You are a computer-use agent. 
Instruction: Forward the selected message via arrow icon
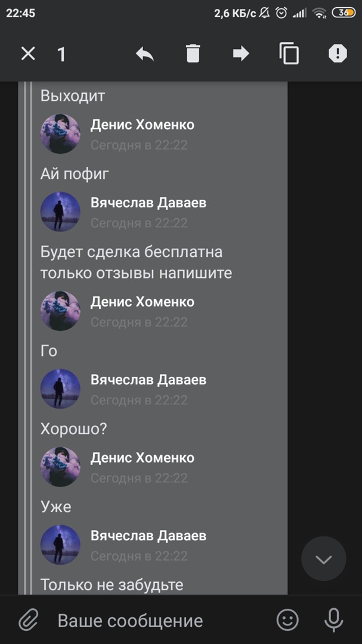coord(241,54)
